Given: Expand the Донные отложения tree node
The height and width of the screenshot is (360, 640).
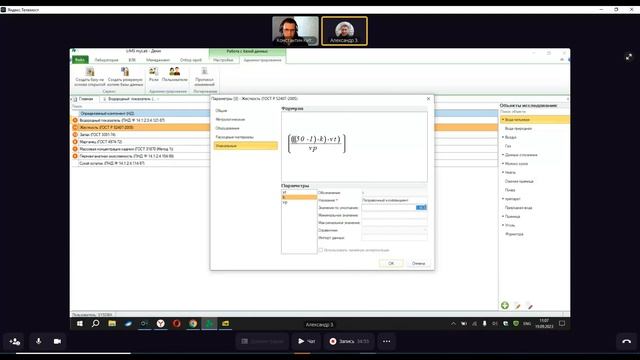Looking at the screenshot, I should (503, 155).
